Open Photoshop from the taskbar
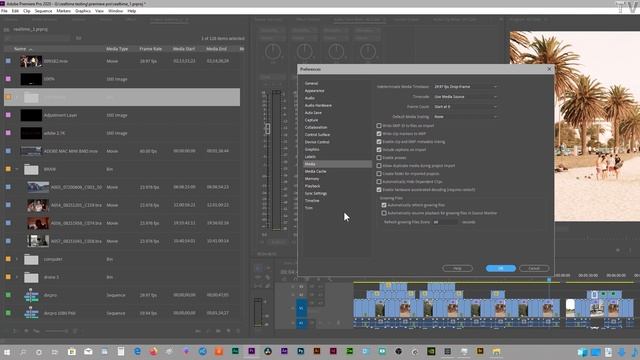This screenshot has height=360, width=640. pyautogui.click(x=300, y=351)
